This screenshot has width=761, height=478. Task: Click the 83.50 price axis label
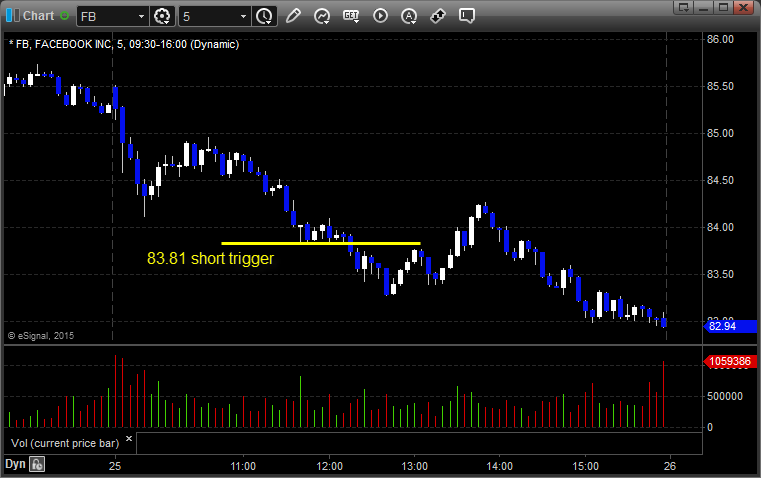tap(720, 274)
